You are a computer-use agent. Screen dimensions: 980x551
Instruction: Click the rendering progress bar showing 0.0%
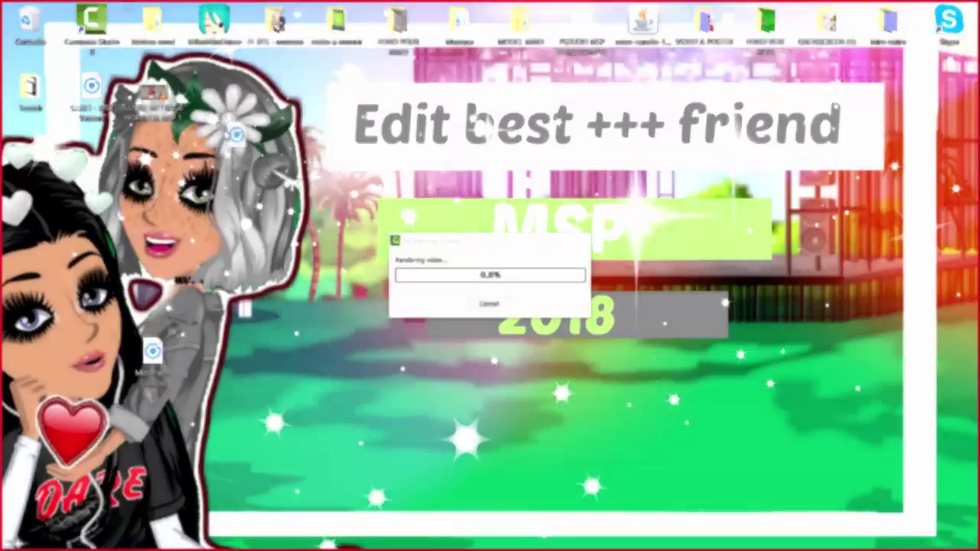[490, 275]
